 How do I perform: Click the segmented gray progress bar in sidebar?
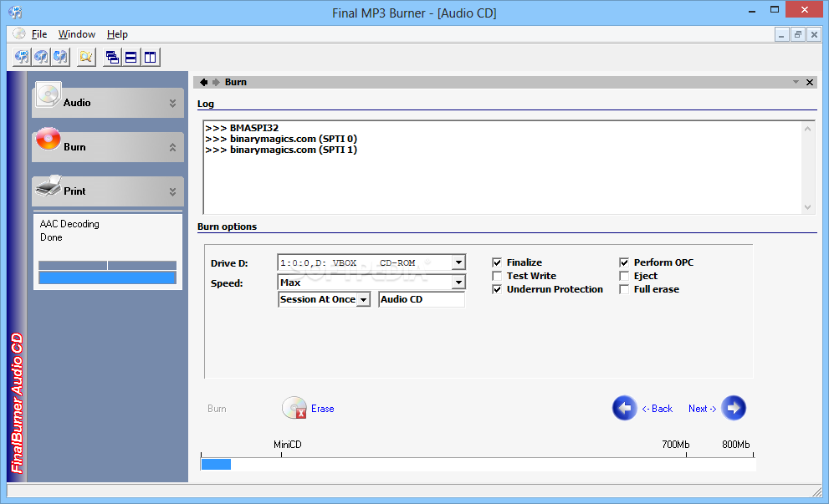(x=107, y=265)
